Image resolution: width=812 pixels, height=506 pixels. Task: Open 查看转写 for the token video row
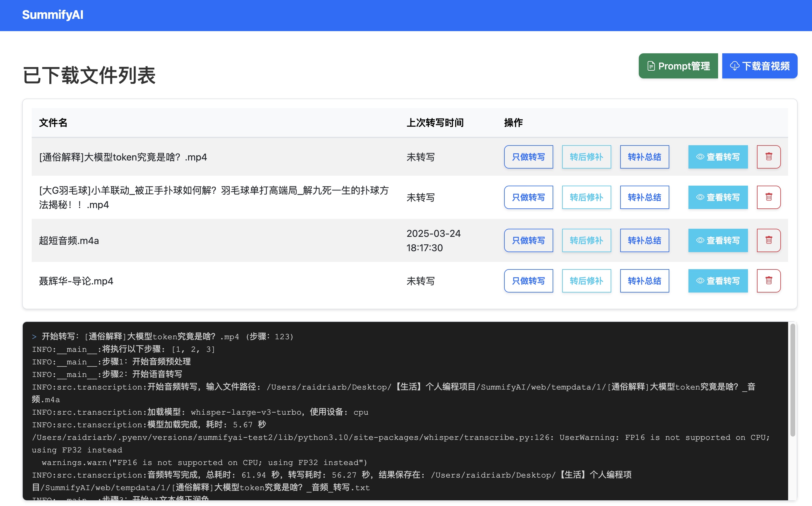click(x=718, y=157)
